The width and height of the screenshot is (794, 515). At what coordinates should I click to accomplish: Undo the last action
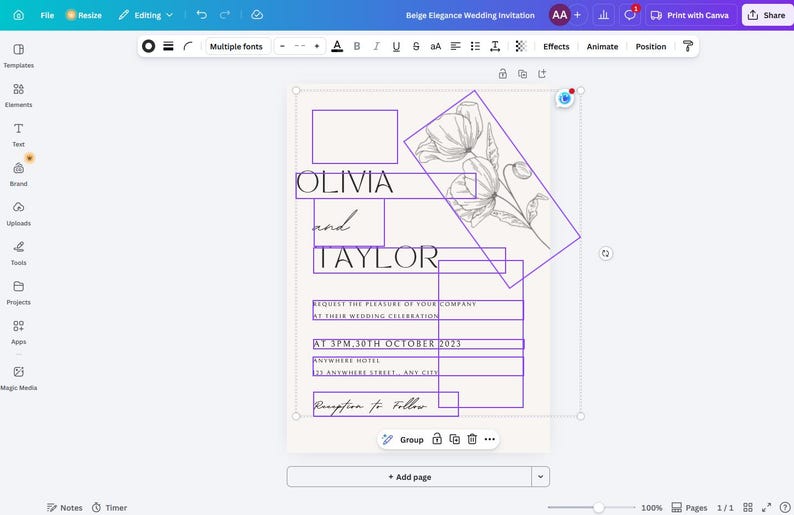202,15
